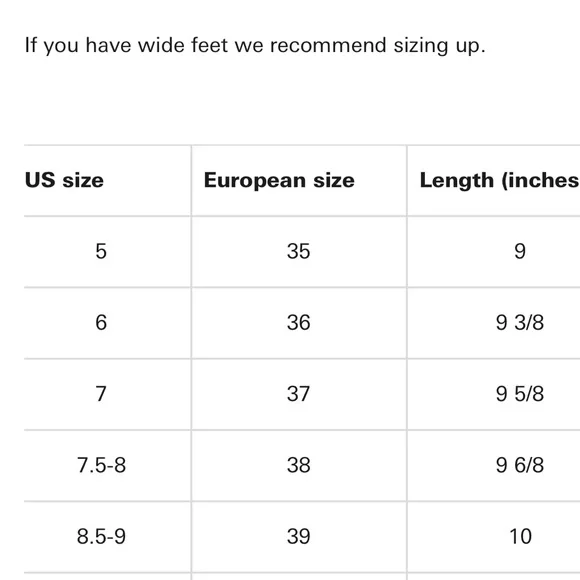Select the European size 39 cell
The image size is (580, 580).
[299, 537]
